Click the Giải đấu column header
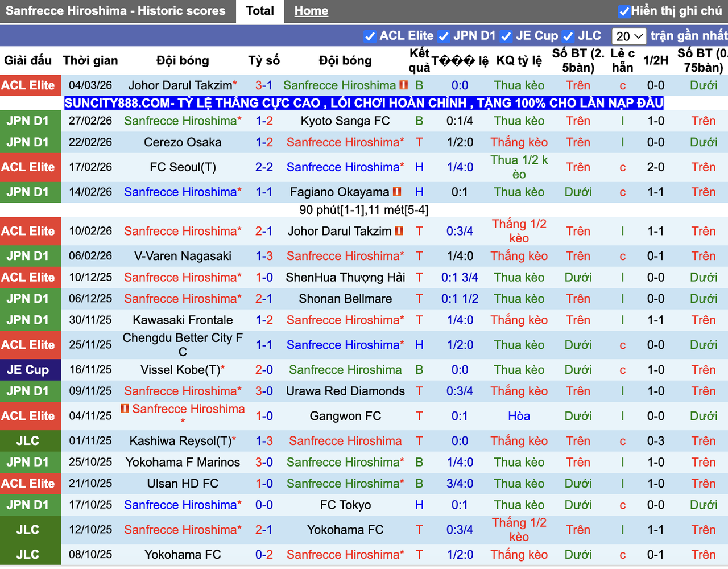The width and height of the screenshot is (728, 569). pos(28,60)
